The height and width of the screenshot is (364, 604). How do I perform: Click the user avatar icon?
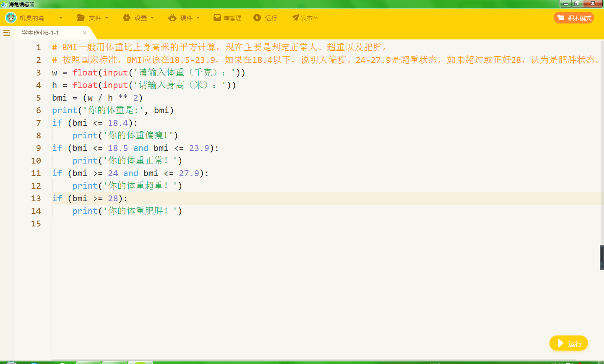tap(11, 18)
